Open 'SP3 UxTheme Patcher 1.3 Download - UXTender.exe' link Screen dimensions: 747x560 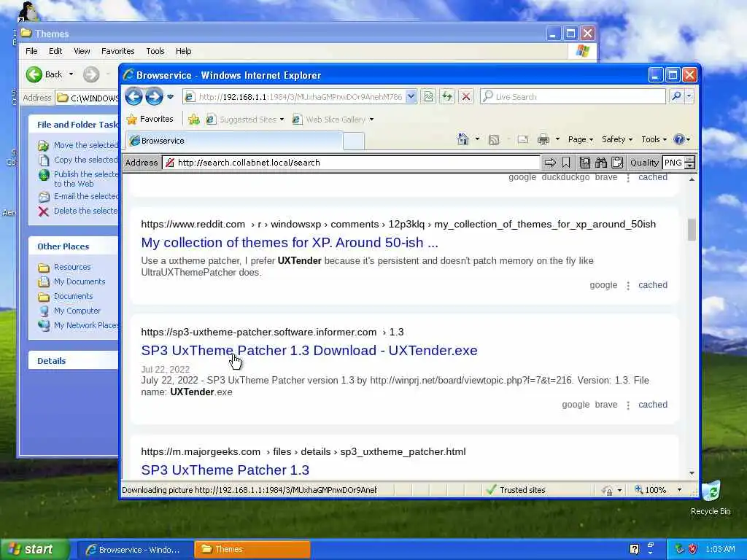click(x=309, y=351)
